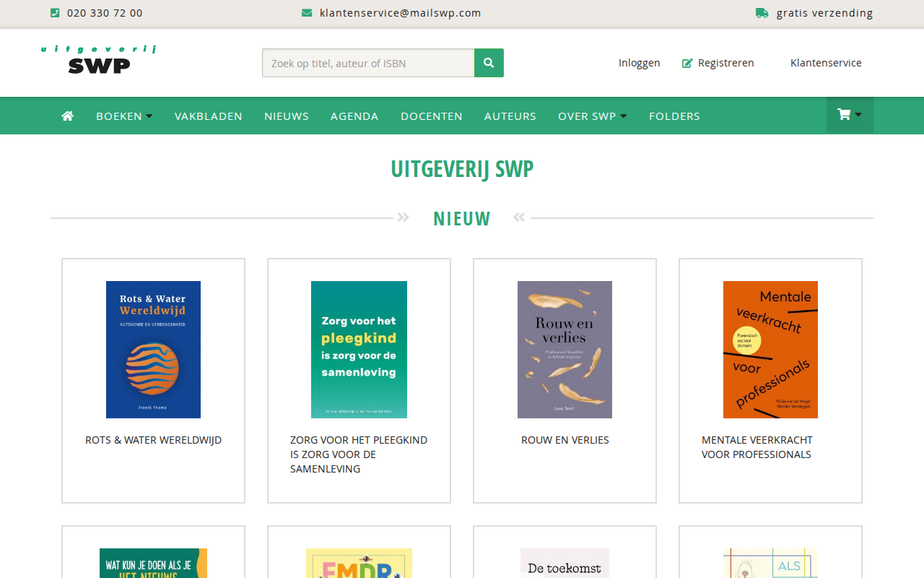Open the Zorg voor het pleegkind book cover
This screenshot has width=924, height=578.
tap(359, 350)
